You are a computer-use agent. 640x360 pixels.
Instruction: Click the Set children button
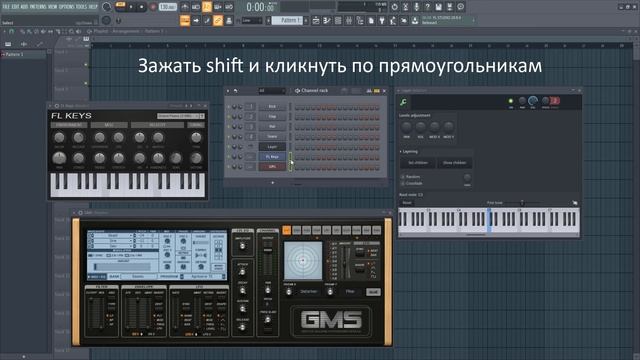[418, 163]
